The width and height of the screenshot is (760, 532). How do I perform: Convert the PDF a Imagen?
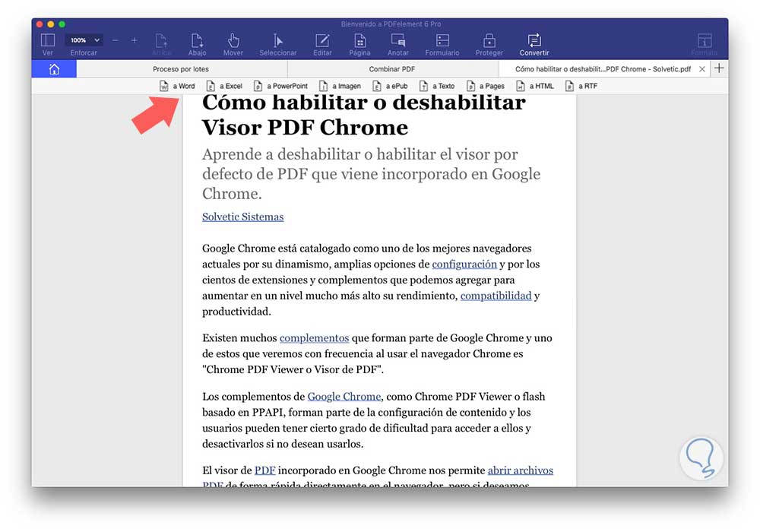[340, 86]
